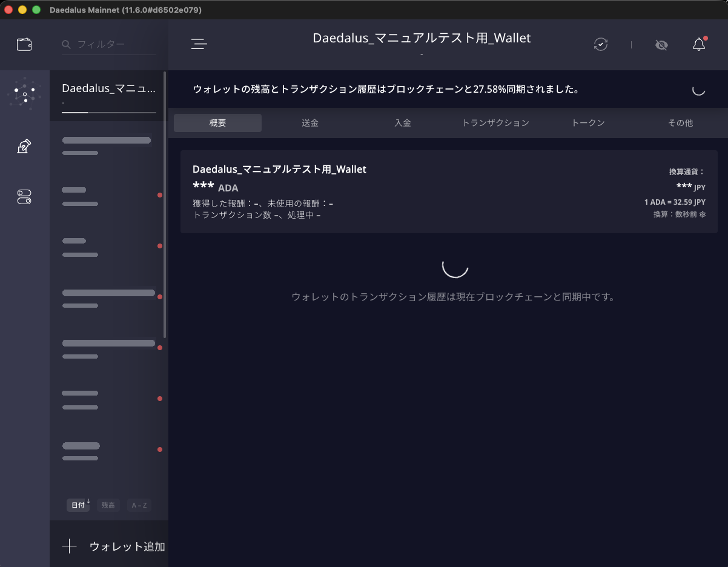Screen dimensions: 728x567
Task: Open the voting registration icon
Action: coord(24,146)
